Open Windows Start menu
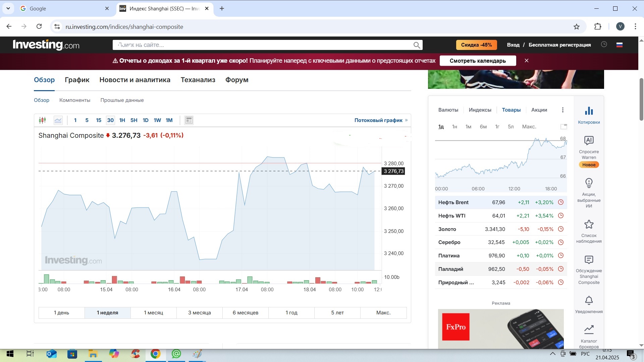 [x=10, y=354]
